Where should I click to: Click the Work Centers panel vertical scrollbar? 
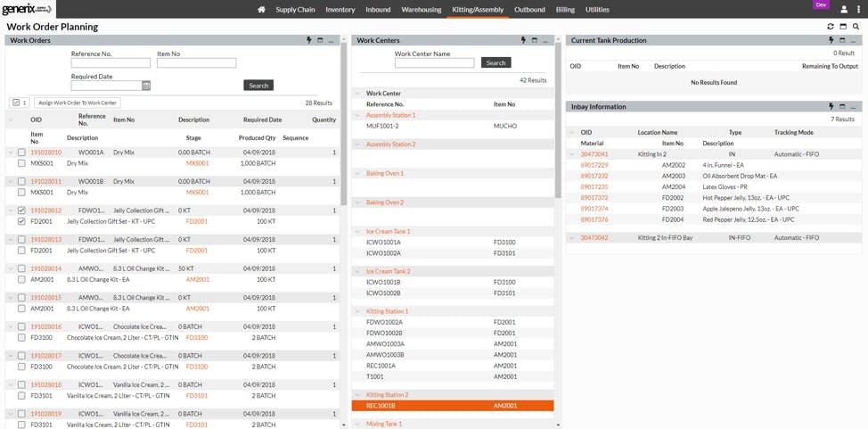pos(558,120)
